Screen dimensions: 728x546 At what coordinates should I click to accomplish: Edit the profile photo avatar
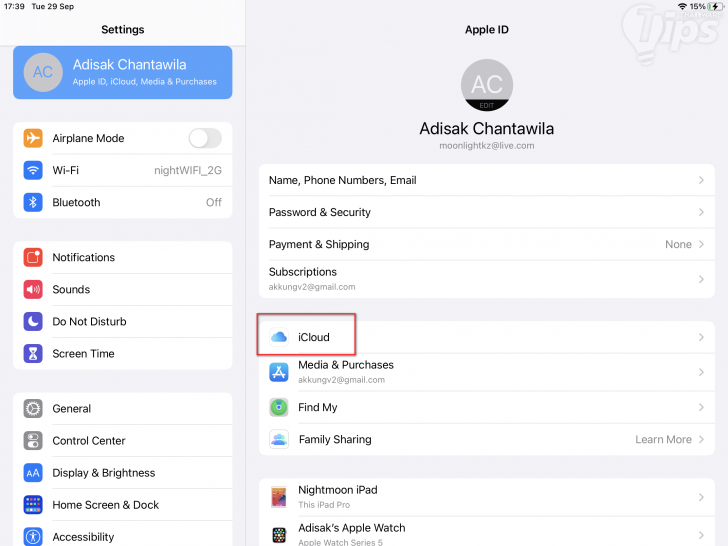(487, 85)
